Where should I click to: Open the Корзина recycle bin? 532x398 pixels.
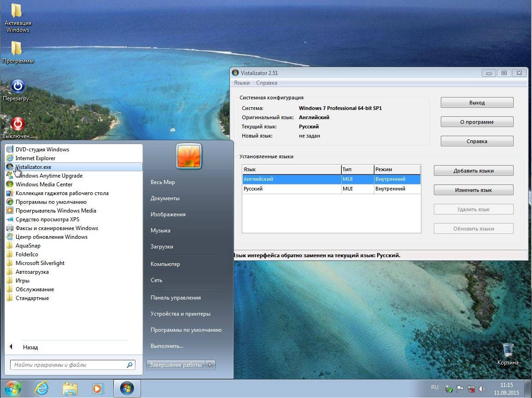click(508, 354)
